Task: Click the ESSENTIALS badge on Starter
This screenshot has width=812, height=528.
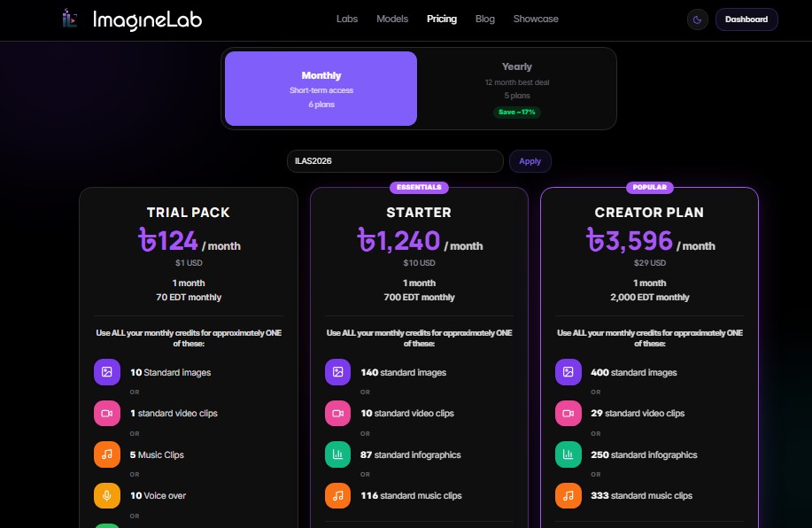Action: click(x=419, y=187)
